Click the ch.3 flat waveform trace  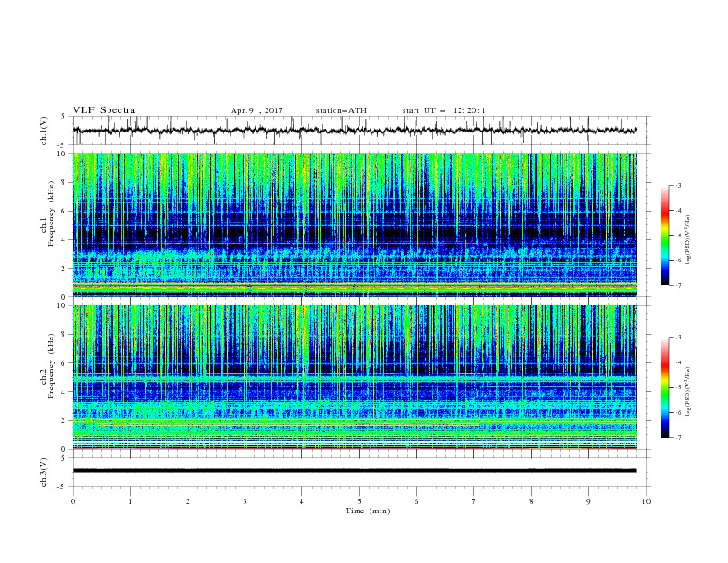[x=354, y=471]
